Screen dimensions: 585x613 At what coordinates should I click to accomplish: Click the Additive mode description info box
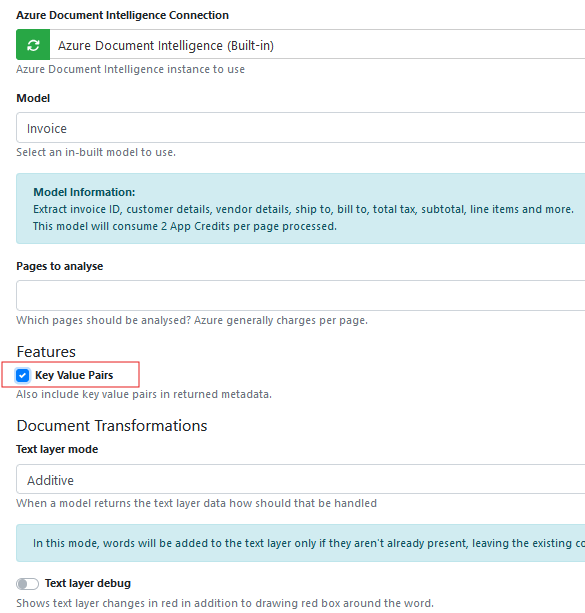[x=300, y=543]
